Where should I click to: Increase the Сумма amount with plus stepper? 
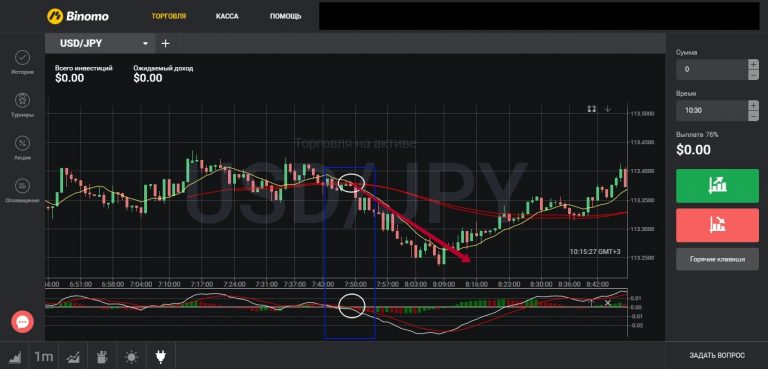coord(753,64)
